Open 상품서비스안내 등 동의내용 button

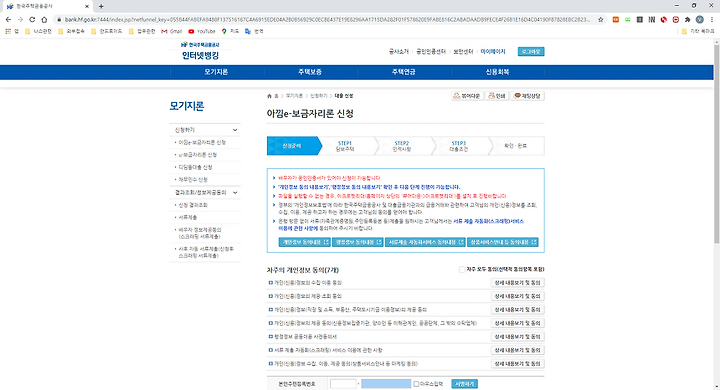click(x=503, y=242)
